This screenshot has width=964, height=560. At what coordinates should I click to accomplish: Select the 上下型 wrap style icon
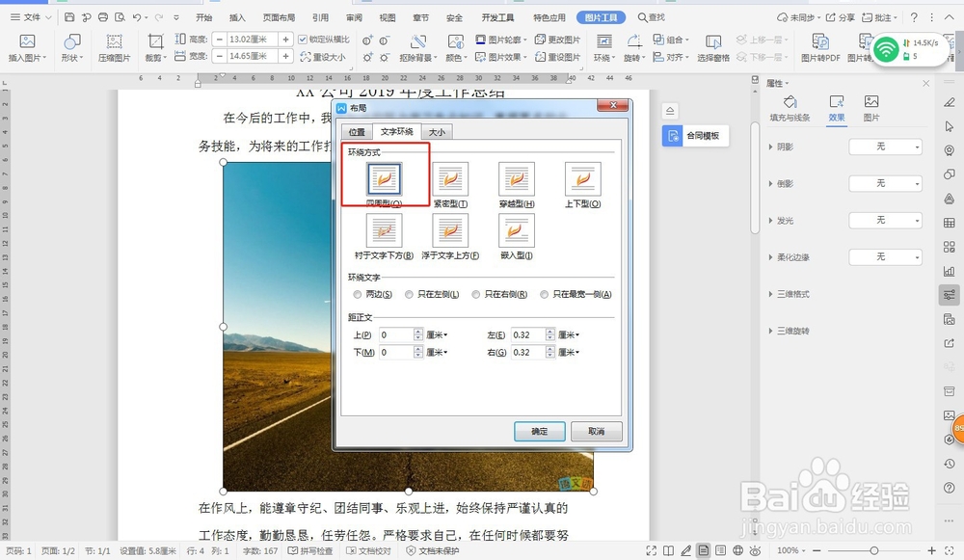(583, 179)
